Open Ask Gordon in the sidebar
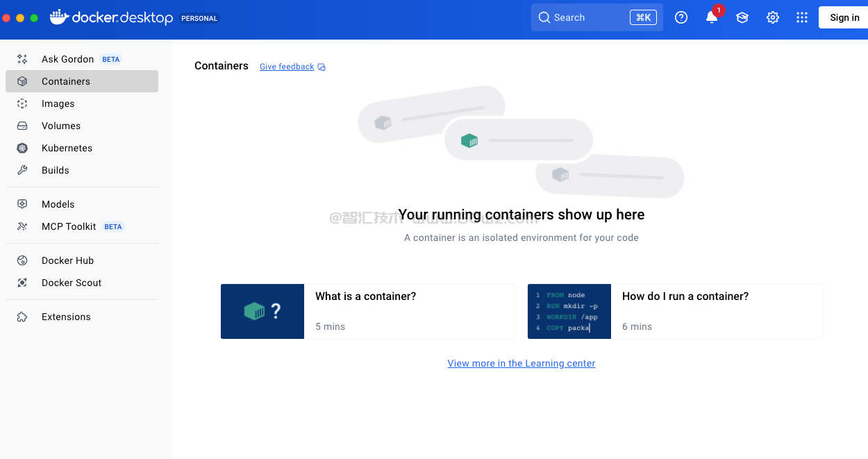Viewport: 868px width, 459px height. pyautogui.click(x=67, y=59)
